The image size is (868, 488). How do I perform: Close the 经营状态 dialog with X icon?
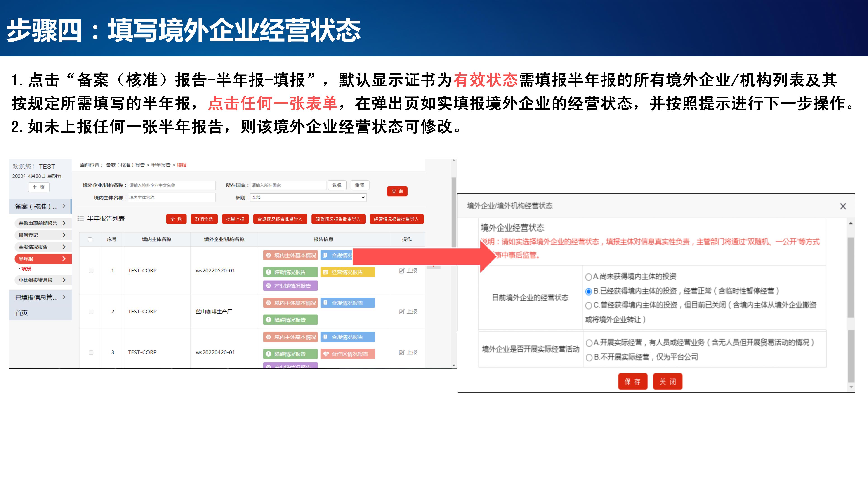pyautogui.click(x=843, y=206)
